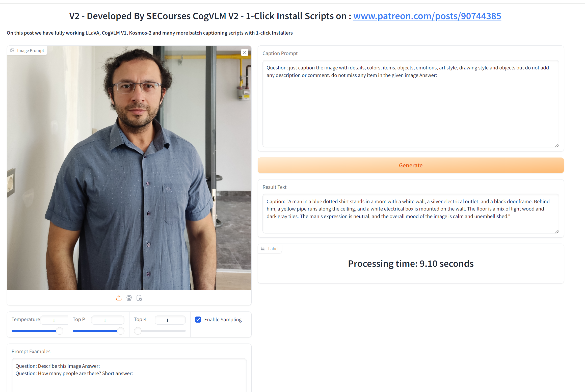Click the webcam capture icon
Image resolution: width=585 pixels, height=392 pixels.
click(129, 298)
